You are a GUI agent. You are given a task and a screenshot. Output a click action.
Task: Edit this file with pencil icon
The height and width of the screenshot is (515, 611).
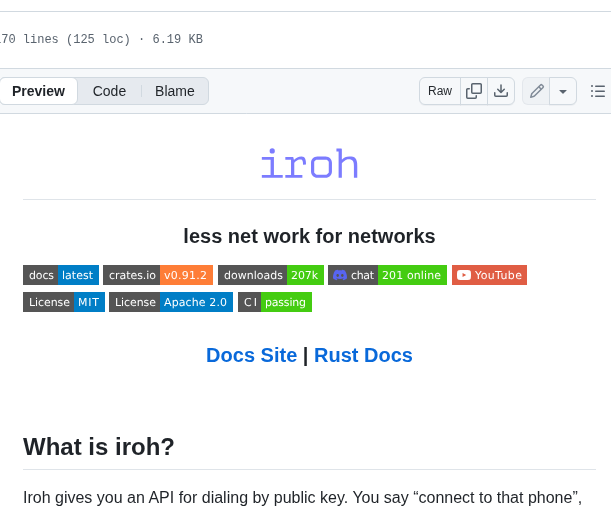click(x=536, y=91)
